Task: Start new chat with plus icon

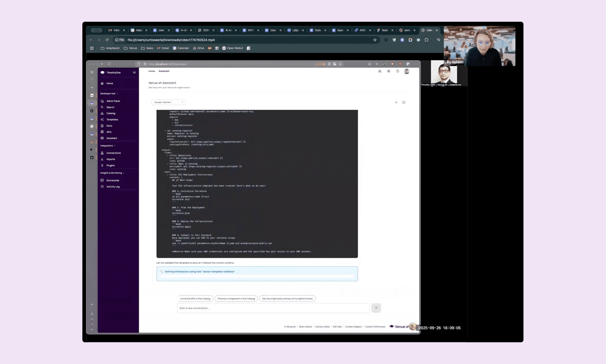Action: tap(396, 102)
